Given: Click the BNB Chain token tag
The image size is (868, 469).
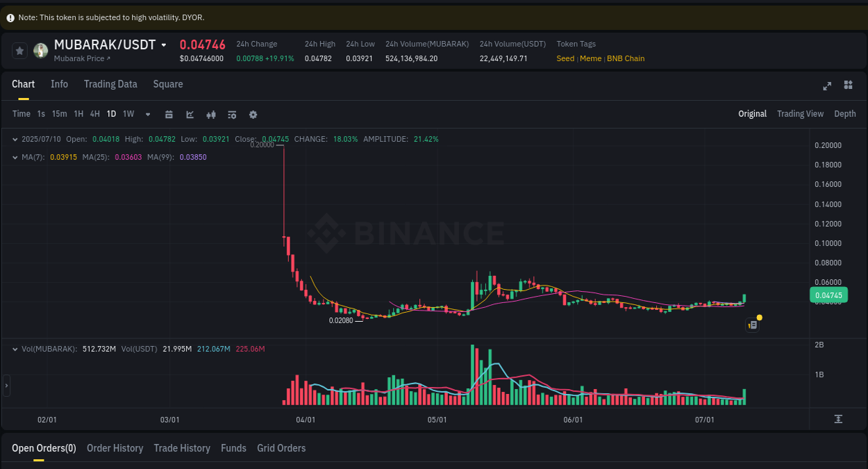Looking at the screenshot, I should [626, 58].
